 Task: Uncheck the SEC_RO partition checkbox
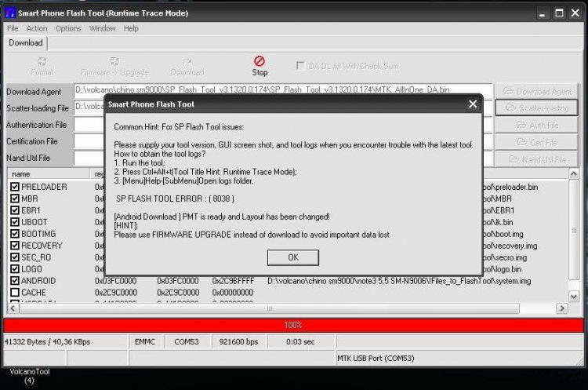[x=15, y=257]
